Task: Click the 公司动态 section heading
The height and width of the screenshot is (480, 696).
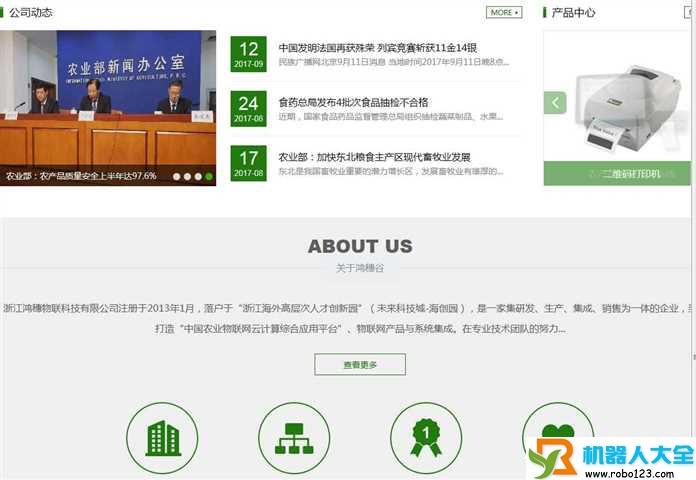Action: point(31,12)
